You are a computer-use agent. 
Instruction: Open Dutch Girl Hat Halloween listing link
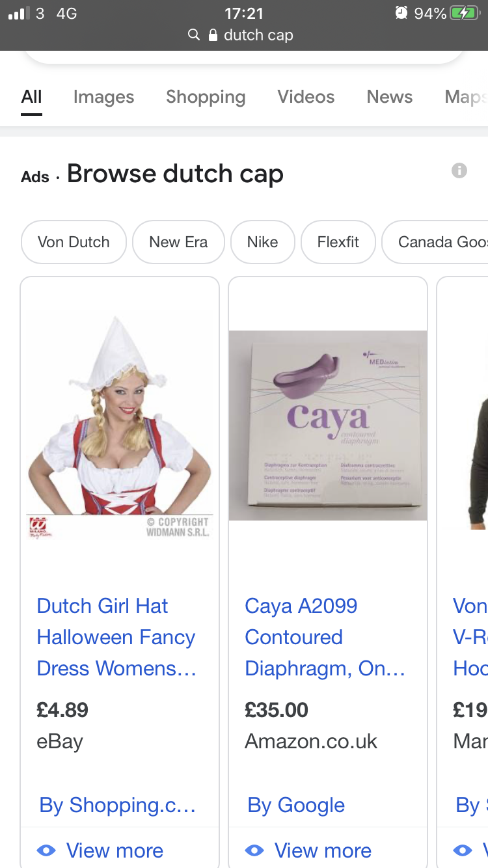pyautogui.click(x=116, y=637)
